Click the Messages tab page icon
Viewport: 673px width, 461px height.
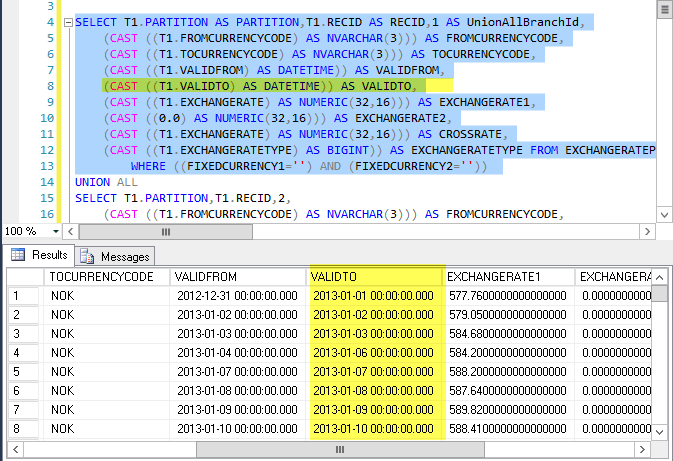(87, 256)
